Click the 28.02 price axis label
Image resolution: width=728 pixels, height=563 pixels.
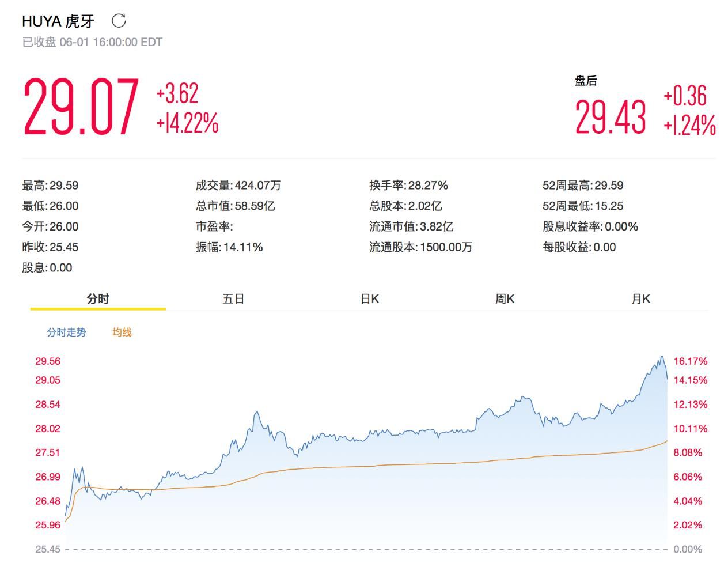[48, 429]
